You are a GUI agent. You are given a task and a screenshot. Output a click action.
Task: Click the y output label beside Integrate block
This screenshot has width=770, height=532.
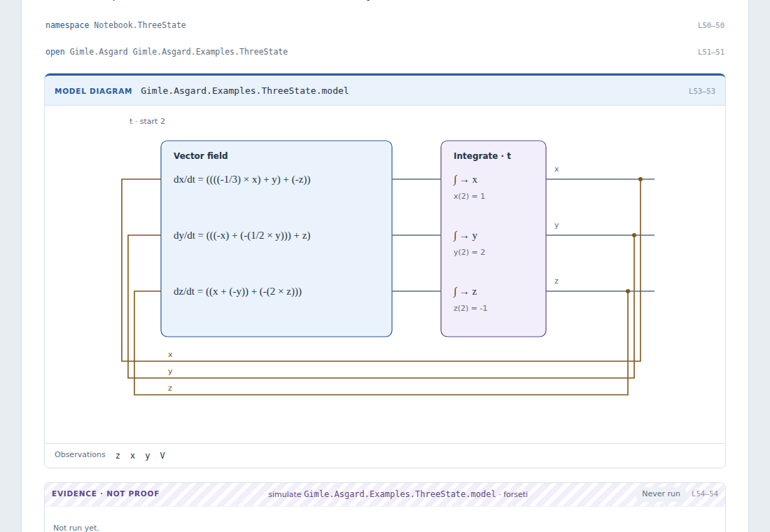(x=556, y=225)
